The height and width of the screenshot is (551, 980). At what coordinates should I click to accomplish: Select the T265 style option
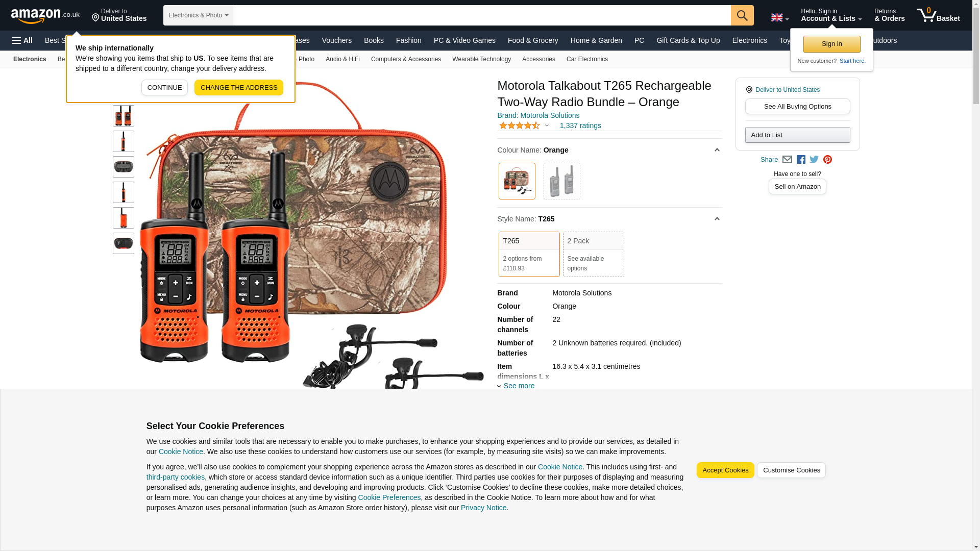pyautogui.click(x=529, y=254)
